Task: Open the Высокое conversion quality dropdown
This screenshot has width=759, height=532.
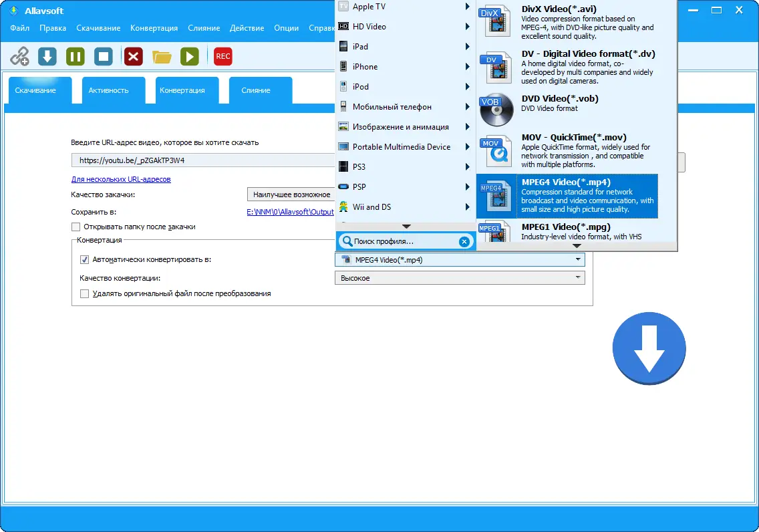Action: coord(460,278)
